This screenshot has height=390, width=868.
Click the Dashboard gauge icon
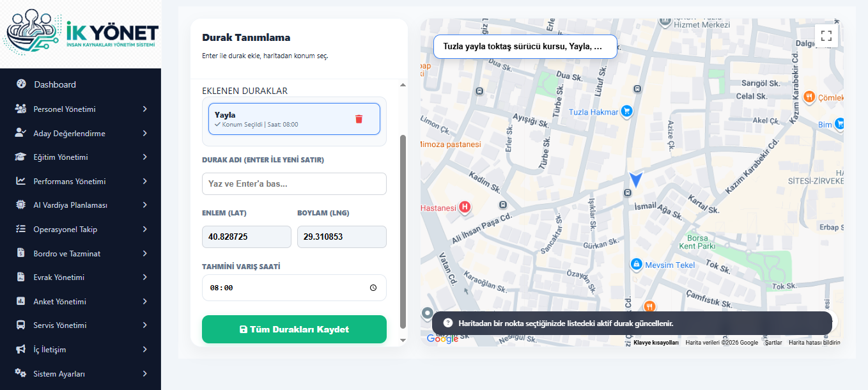click(x=21, y=84)
